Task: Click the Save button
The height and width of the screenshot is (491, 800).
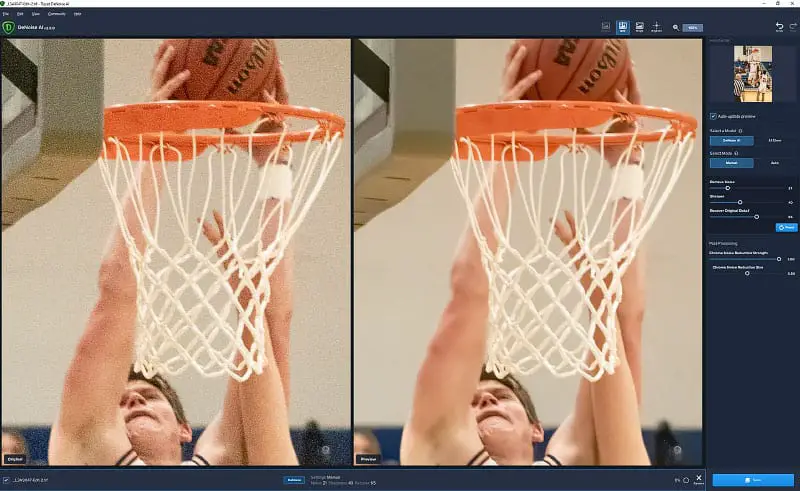Action: pyautogui.click(x=753, y=480)
